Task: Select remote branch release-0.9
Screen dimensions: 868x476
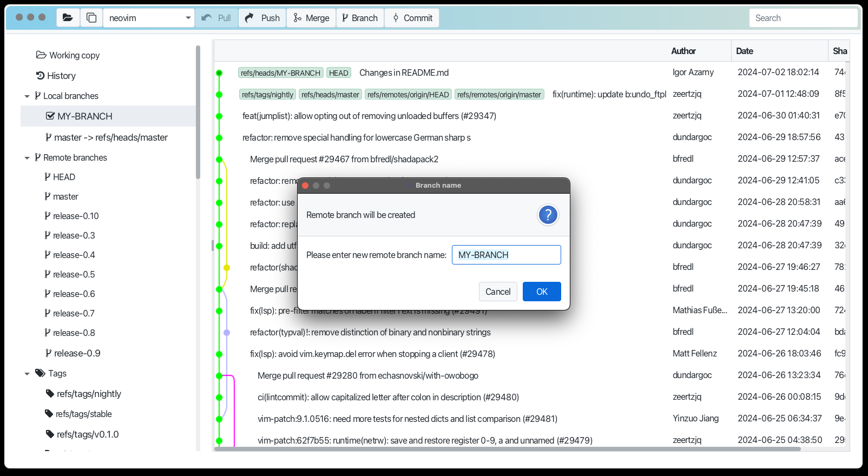Action: coord(73,353)
